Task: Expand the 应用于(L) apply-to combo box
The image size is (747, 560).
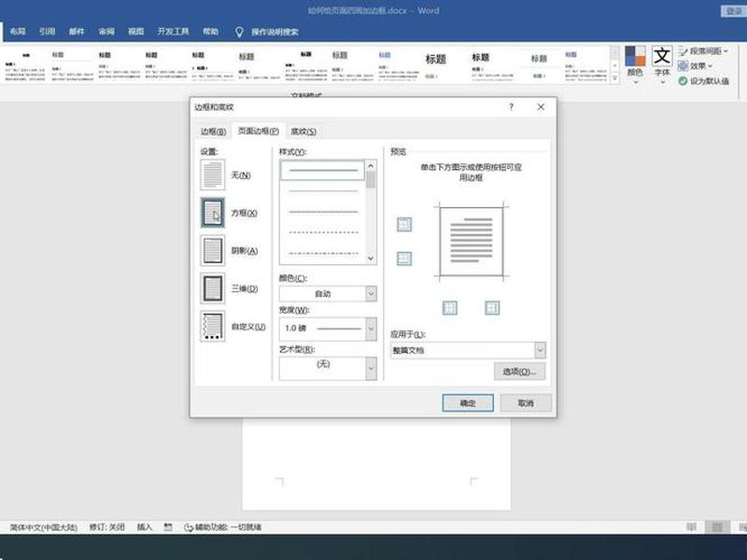Action: (468, 351)
